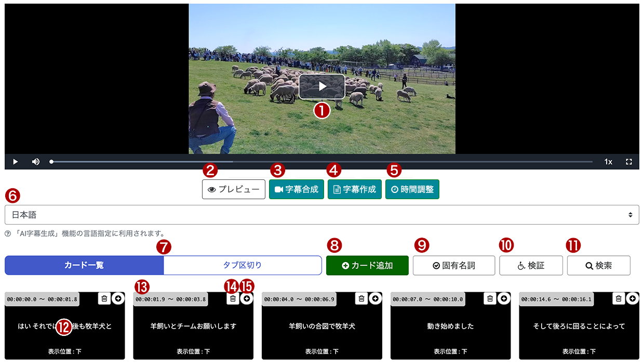Select the カード一覧 tab
Viewport: 644px width, 364px height.
coord(83,265)
